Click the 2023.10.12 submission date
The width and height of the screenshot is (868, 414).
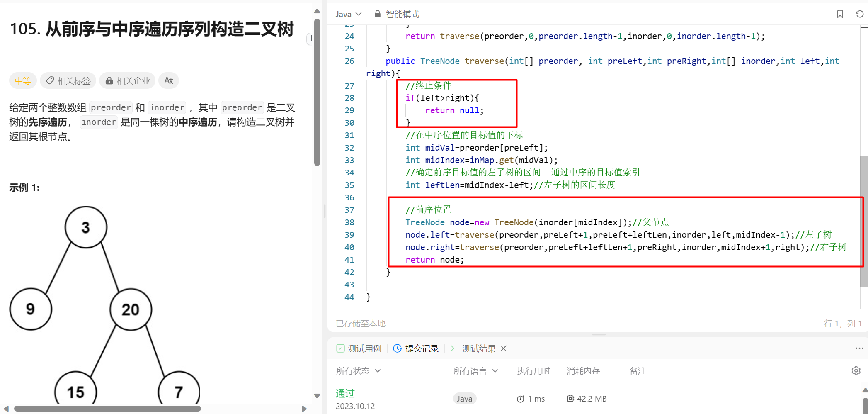coord(355,406)
